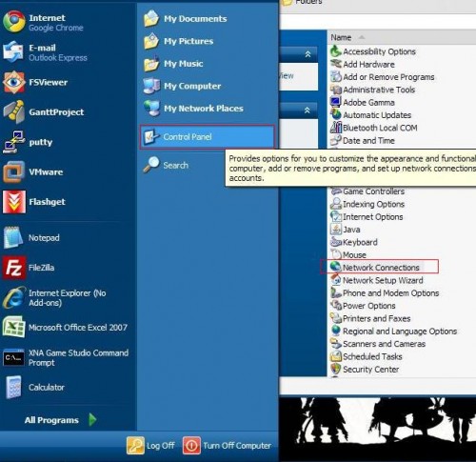
Task: Select Game Controllers entry
Action: 367,191
